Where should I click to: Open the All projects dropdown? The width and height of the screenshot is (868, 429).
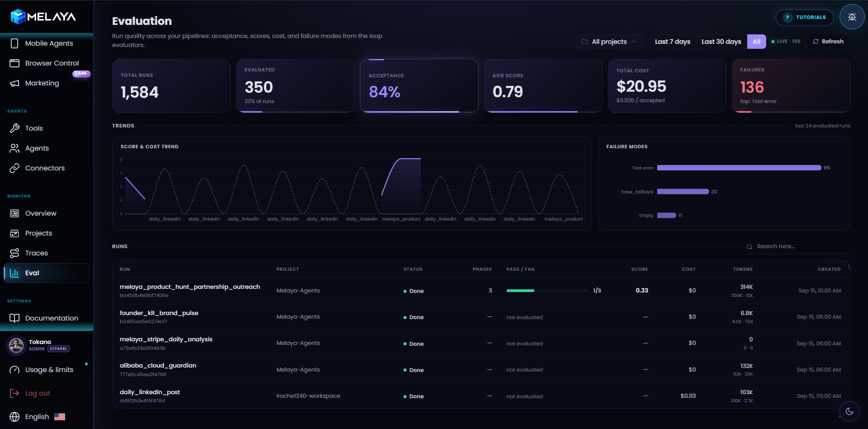click(x=609, y=42)
